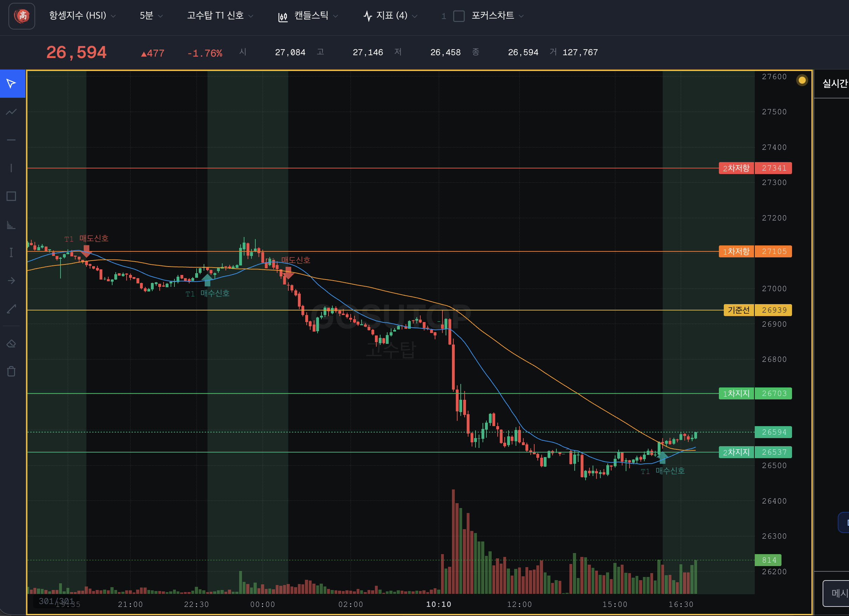Toggle the 포커스차트 checkbox
Screen dimensions: 849x616
(459, 16)
